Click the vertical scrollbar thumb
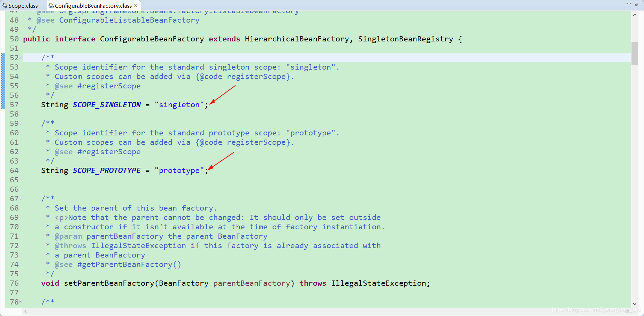Screen dimensions: 644x316 [x=635, y=53]
